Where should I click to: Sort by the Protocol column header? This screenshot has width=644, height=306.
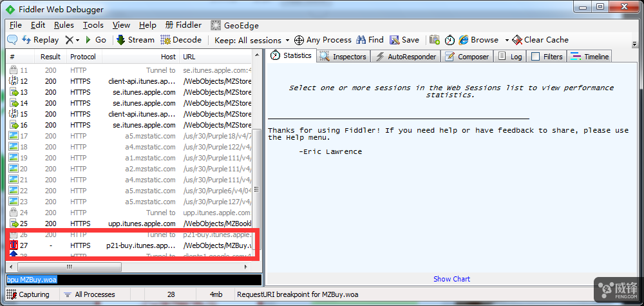(x=83, y=57)
